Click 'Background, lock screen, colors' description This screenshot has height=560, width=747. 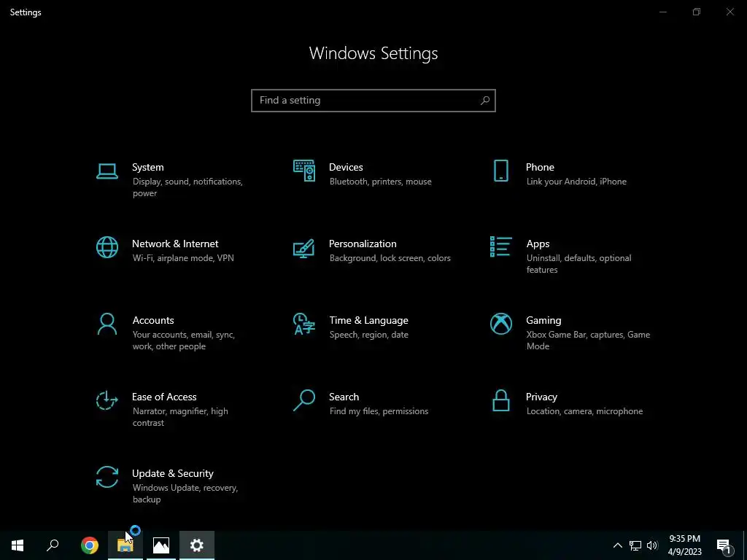390,258
